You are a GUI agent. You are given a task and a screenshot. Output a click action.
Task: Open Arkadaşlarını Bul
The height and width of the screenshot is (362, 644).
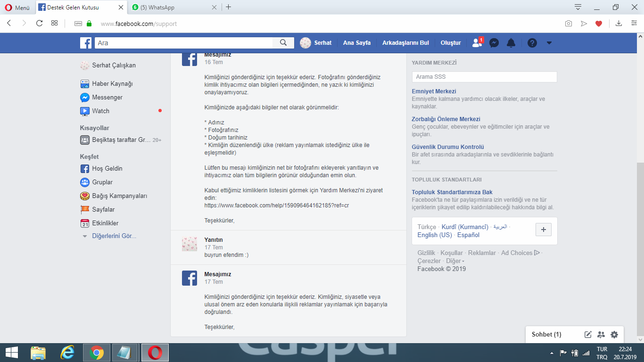coord(405,43)
